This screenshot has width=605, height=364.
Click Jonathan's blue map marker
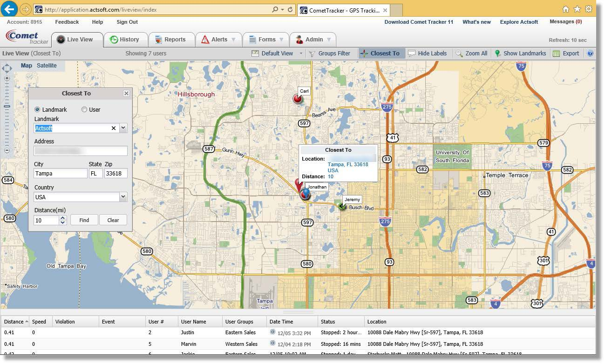tap(306, 195)
